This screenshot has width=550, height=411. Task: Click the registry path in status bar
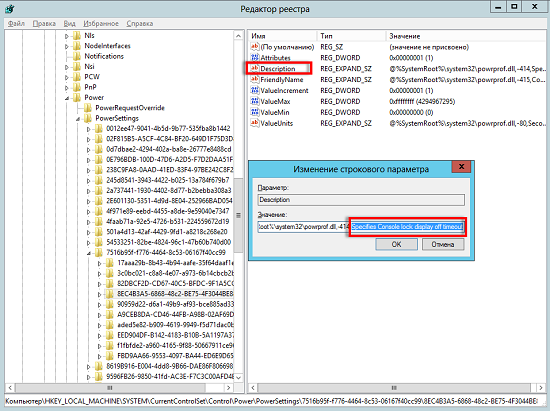(x=271, y=401)
